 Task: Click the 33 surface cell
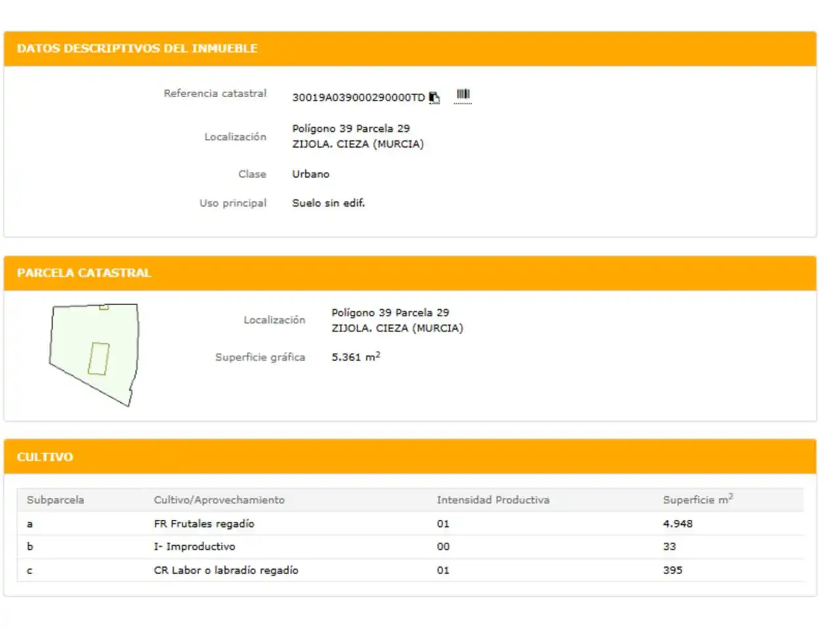click(x=669, y=547)
